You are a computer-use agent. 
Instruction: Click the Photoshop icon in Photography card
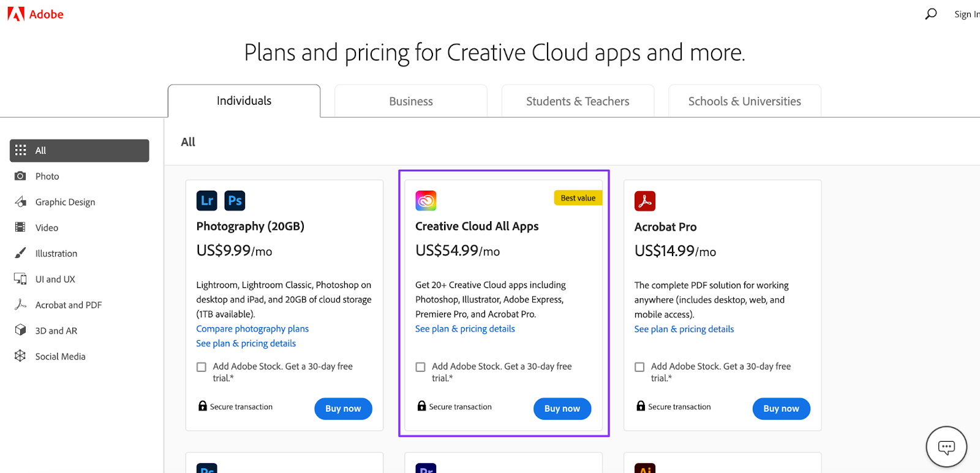pyautogui.click(x=235, y=200)
